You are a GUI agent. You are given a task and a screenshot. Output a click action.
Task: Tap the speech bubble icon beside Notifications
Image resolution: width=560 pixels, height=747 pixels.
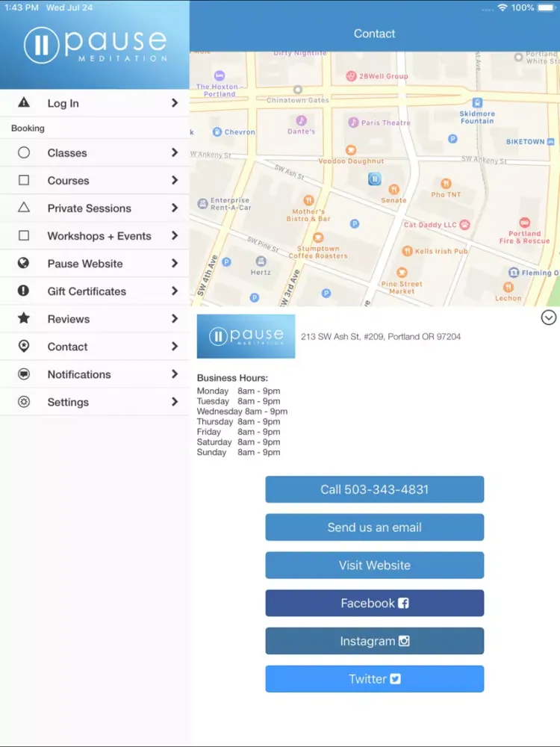coord(23,374)
